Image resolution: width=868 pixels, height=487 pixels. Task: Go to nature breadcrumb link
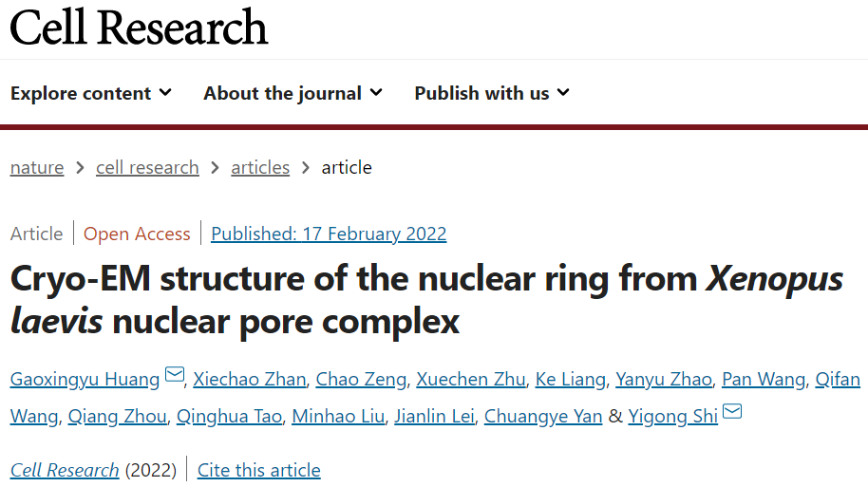pos(37,168)
